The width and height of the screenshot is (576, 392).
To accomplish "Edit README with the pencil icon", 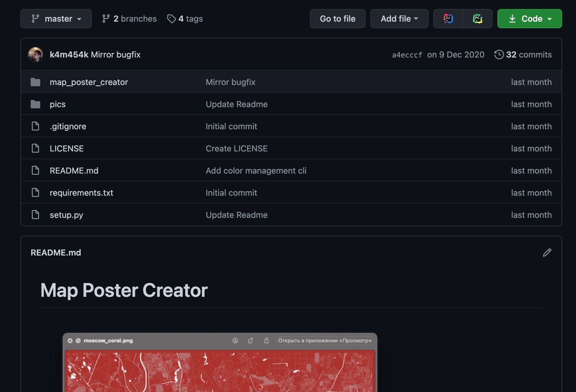I will click(x=547, y=253).
